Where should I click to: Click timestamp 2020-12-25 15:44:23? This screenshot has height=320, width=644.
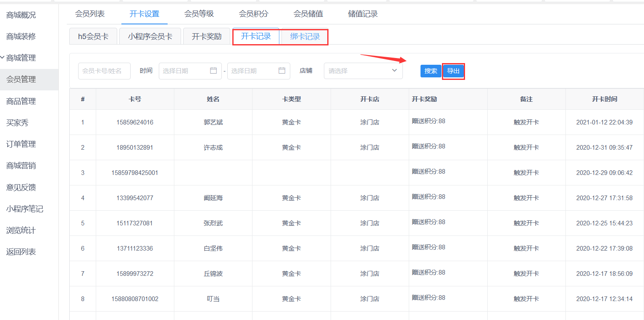point(605,223)
